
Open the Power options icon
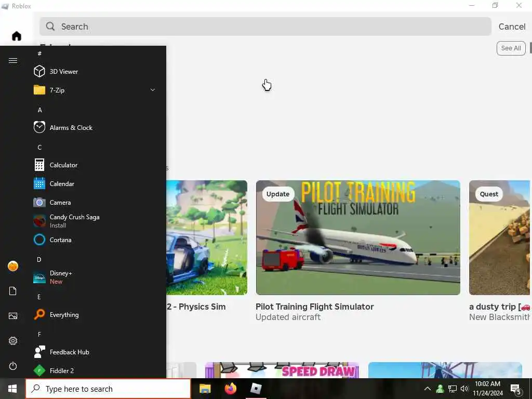[13, 366]
